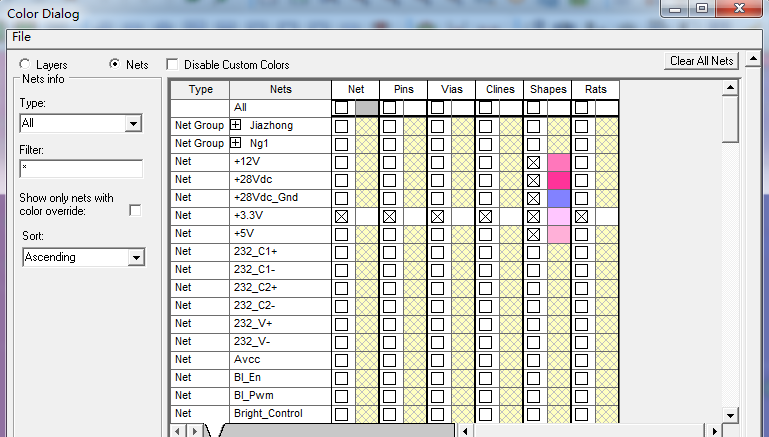Click net table horizontal scroll right arrow
This screenshot has height=437, width=769.
pyautogui.click(x=714, y=431)
